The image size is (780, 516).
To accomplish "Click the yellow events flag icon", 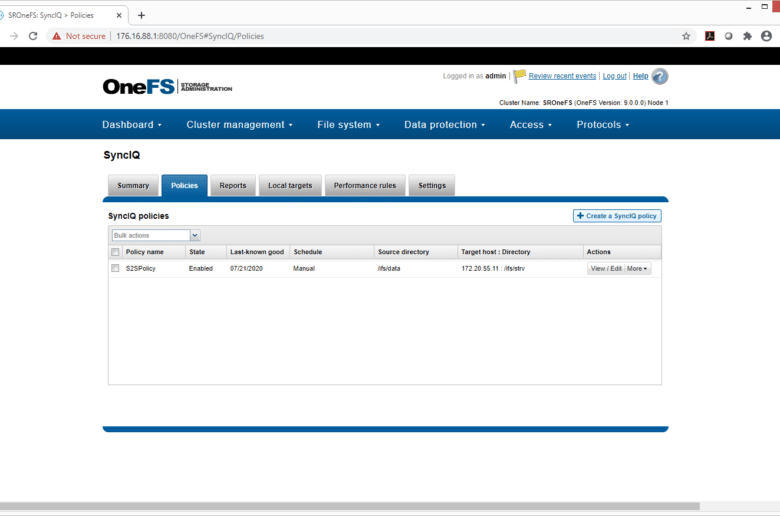I will (x=519, y=76).
